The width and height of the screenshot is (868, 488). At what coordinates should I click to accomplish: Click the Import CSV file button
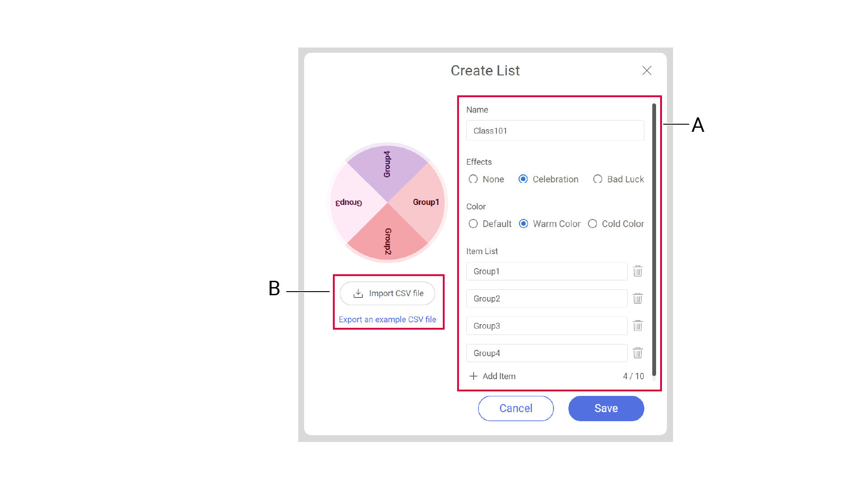tap(388, 293)
